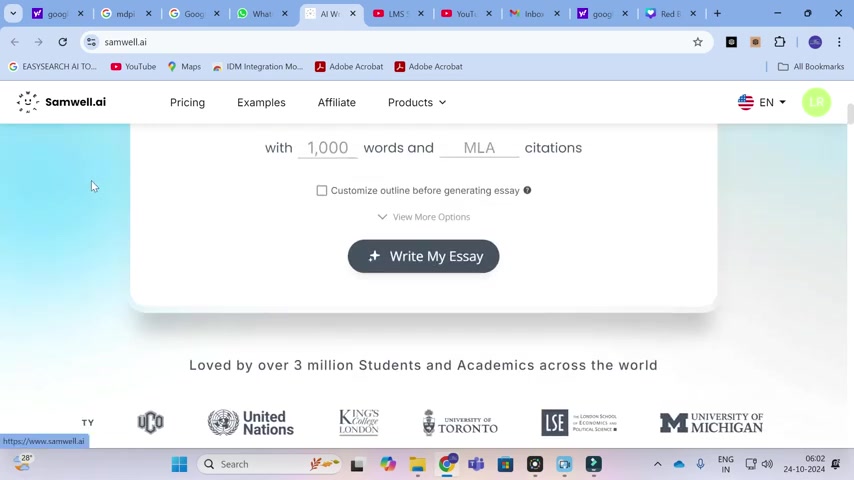Screen dimensions: 854x480
Task: Show hidden system tray icons
Action: click(x=657, y=464)
